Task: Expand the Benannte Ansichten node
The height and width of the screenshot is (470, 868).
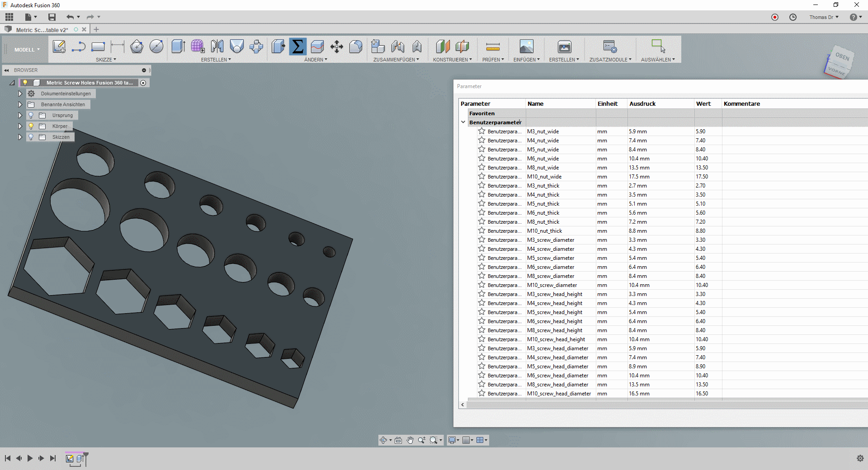Action: (20, 104)
